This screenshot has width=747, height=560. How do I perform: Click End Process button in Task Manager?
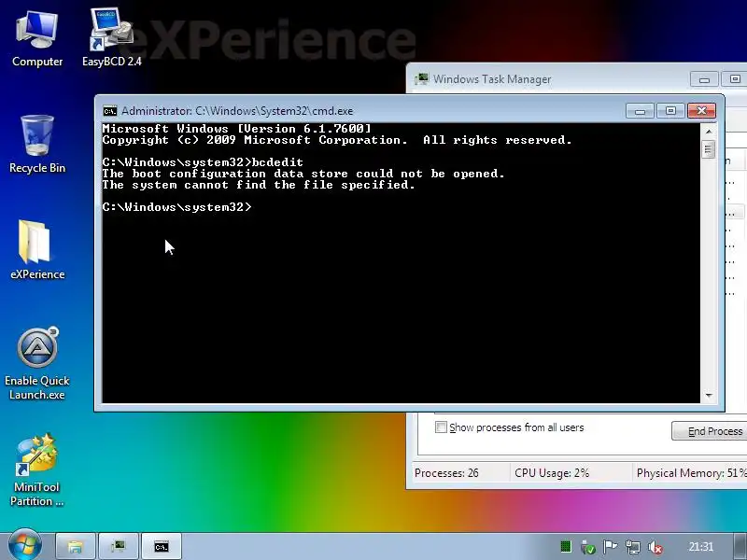[x=710, y=431]
